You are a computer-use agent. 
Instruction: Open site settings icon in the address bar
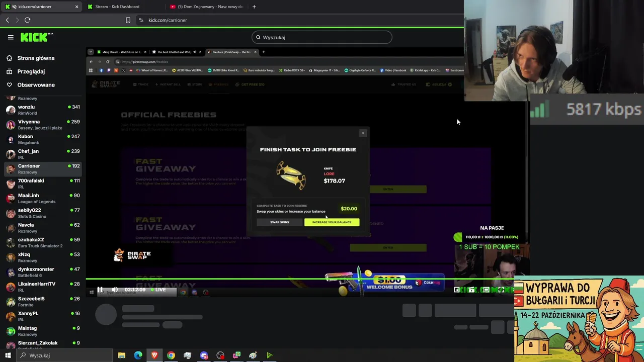[141, 20]
